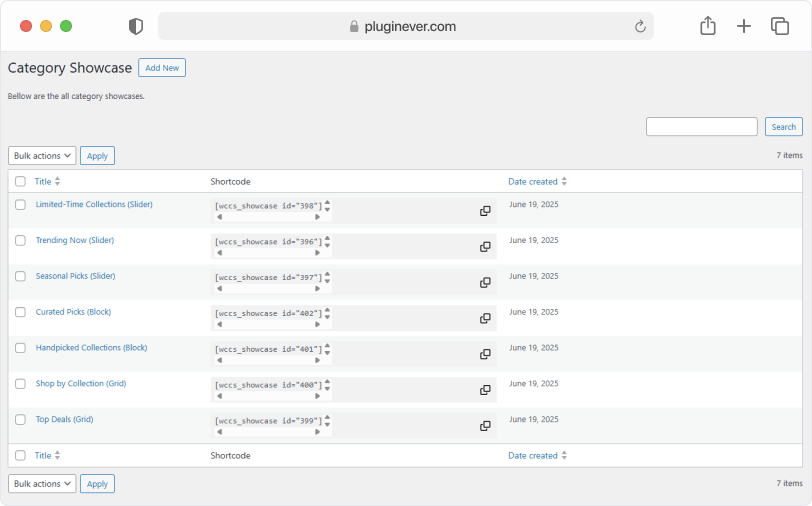The height and width of the screenshot is (506, 812).
Task: Open the top Bulk actions dropdown
Action: click(x=42, y=155)
